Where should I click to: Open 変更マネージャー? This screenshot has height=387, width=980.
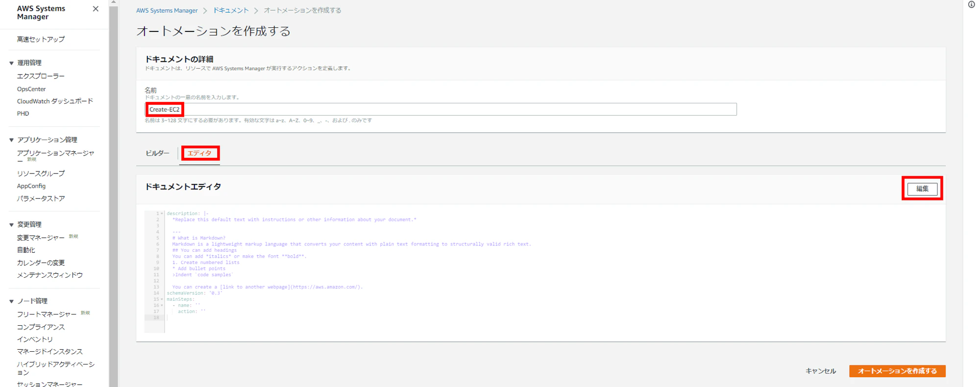point(41,238)
